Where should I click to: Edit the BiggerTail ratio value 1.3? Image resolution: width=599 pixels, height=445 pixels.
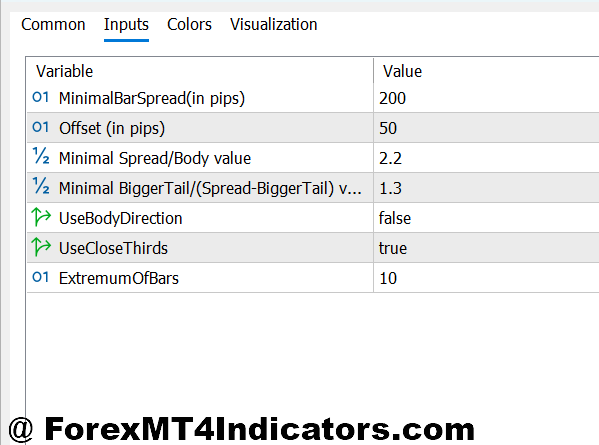(486, 188)
